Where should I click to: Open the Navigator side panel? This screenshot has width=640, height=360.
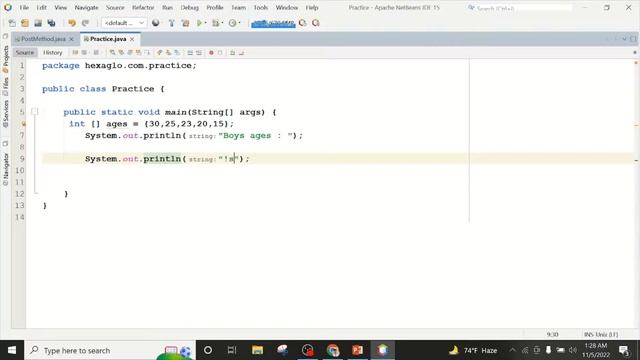point(5,169)
